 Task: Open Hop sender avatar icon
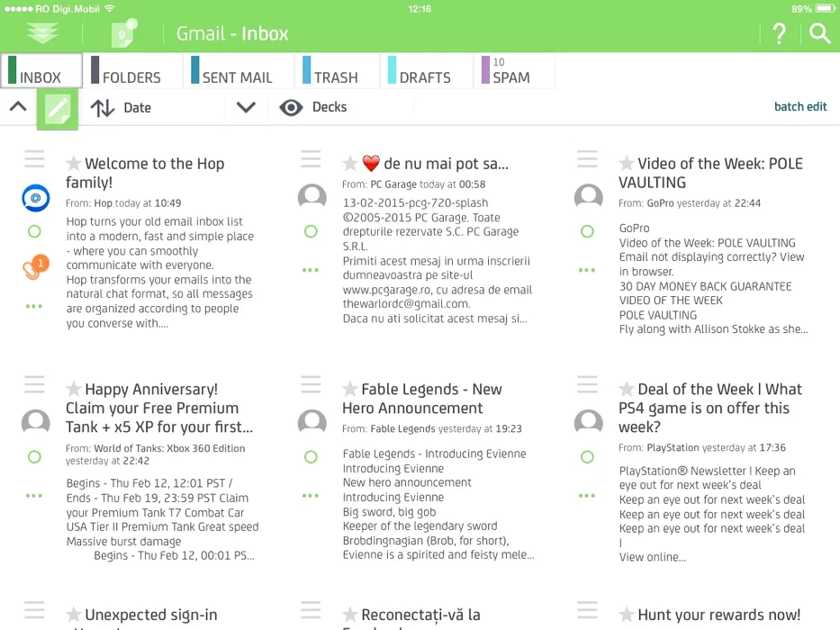pos(35,197)
